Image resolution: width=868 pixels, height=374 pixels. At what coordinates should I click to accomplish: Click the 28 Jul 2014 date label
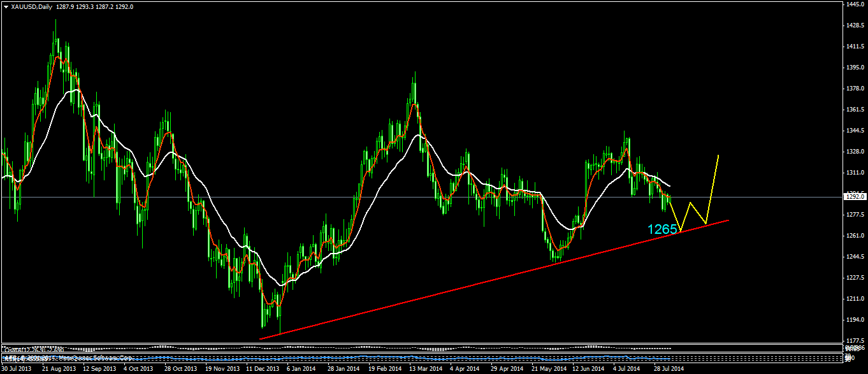tap(667, 369)
